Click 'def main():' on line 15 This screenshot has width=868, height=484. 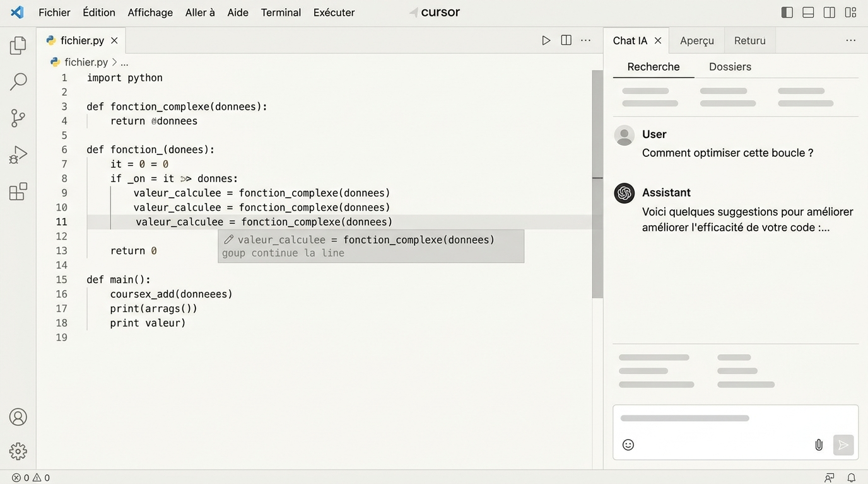[x=119, y=280]
